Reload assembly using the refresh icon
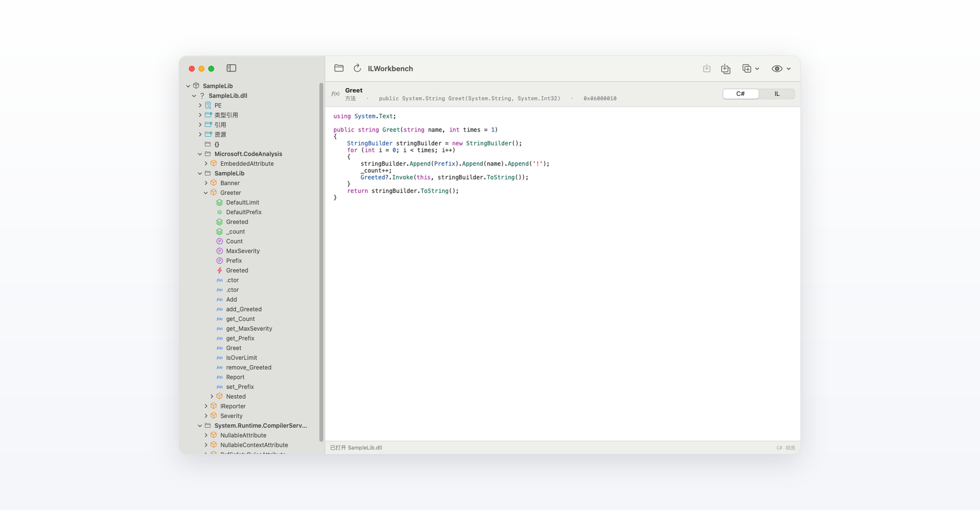980x510 pixels. coord(357,68)
